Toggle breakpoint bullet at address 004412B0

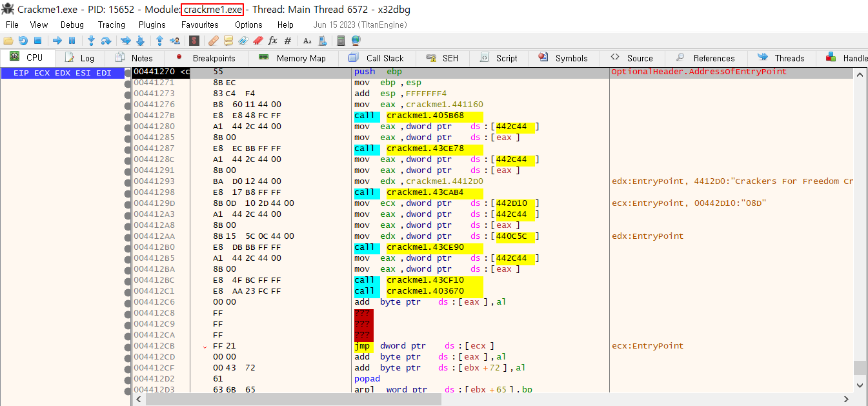[x=128, y=247]
